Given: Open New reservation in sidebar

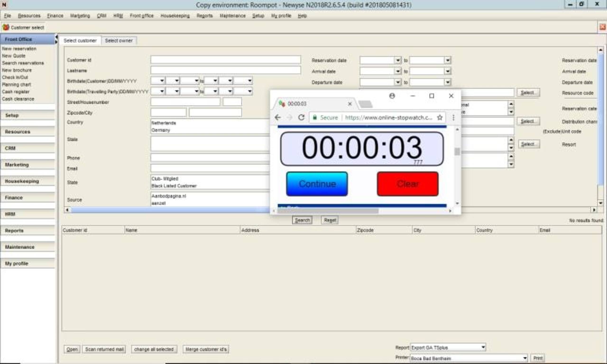Looking at the screenshot, I should click(x=19, y=49).
